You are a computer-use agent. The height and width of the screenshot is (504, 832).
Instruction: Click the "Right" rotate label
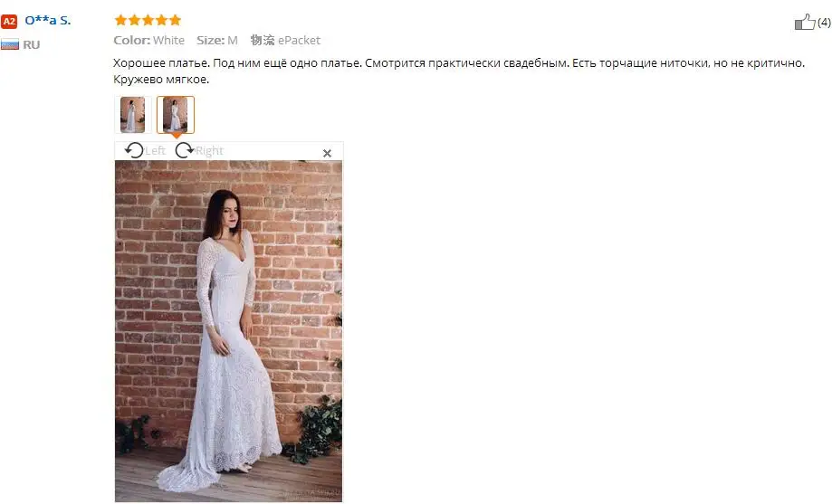(x=209, y=151)
